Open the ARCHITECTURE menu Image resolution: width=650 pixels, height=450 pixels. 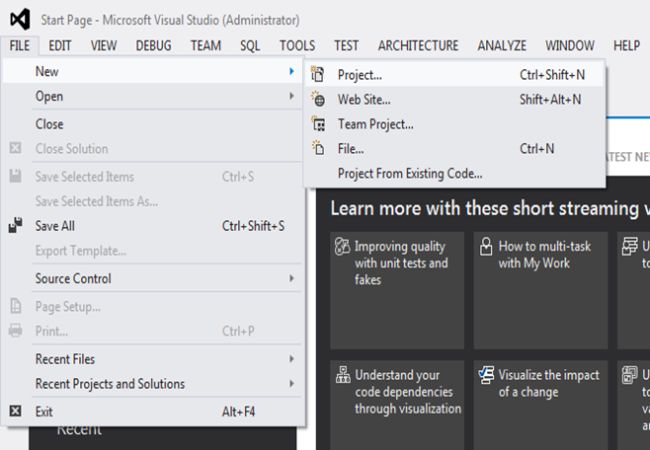(418, 45)
